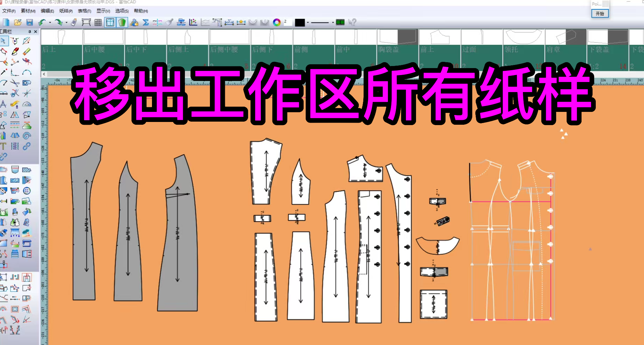Select the arrow pointer tool
Image resolution: width=644 pixels, height=345 pixels.
pos(3,41)
